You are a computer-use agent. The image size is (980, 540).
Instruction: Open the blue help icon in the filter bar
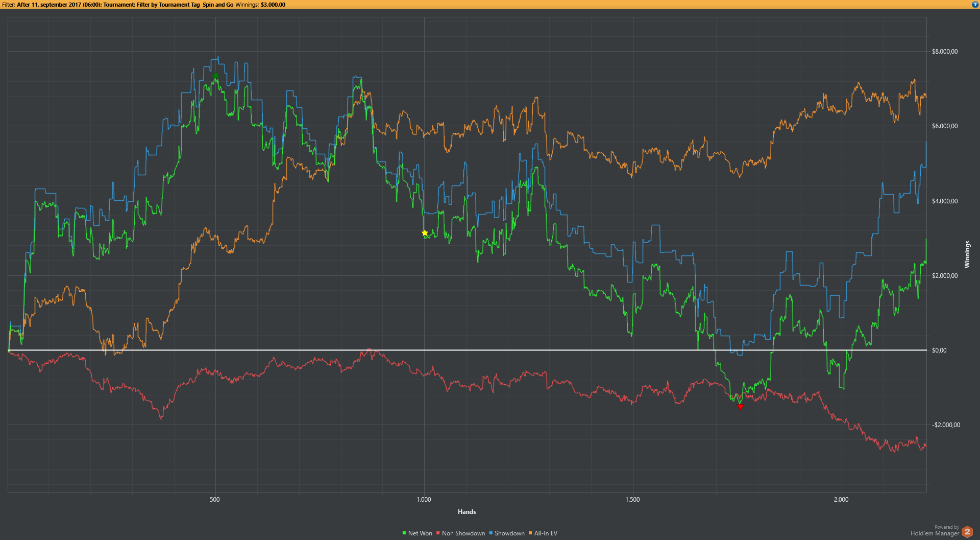point(975,5)
